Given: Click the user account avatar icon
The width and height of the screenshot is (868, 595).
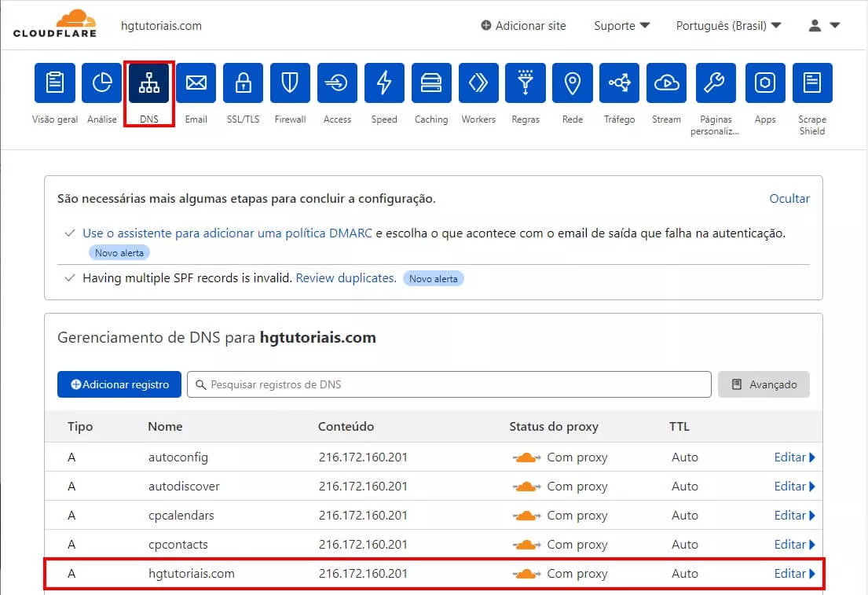Looking at the screenshot, I should (815, 25).
